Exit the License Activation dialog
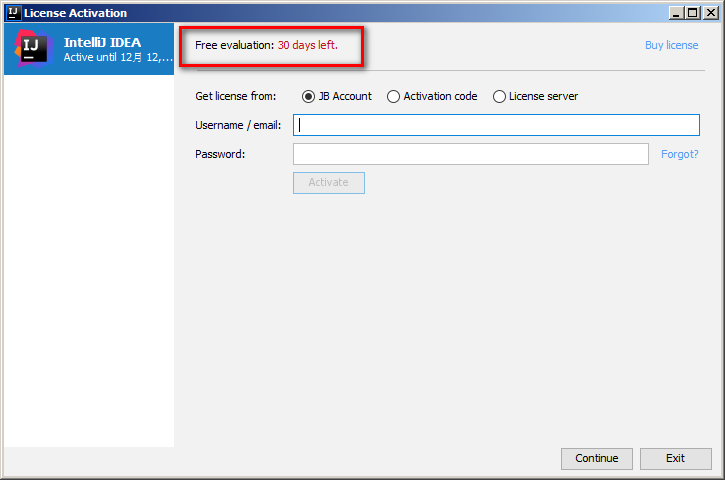725x480 pixels. pos(675,458)
